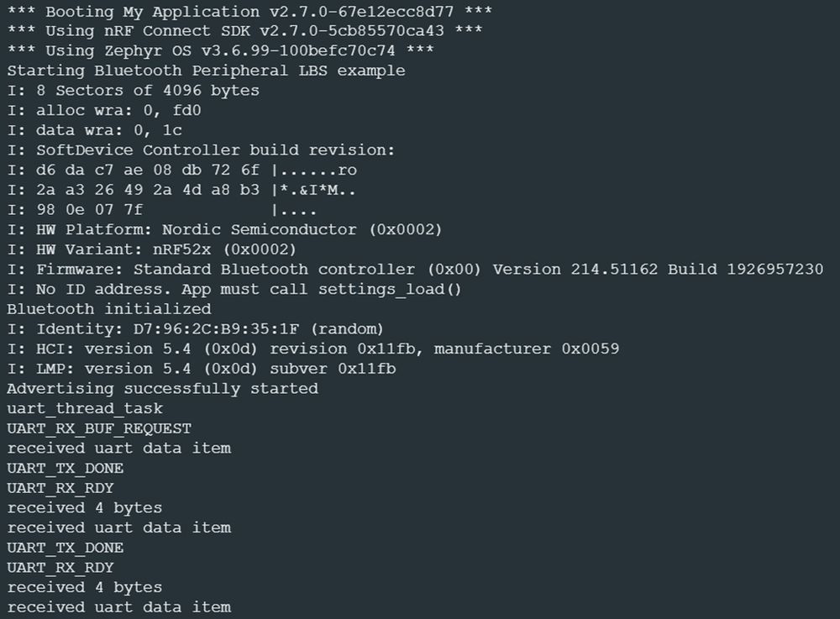Image resolution: width=840 pixels, height=619 pixels.
Task: Click the '8 Sectors of 4096 bytes' line
Action: point(134,91)
